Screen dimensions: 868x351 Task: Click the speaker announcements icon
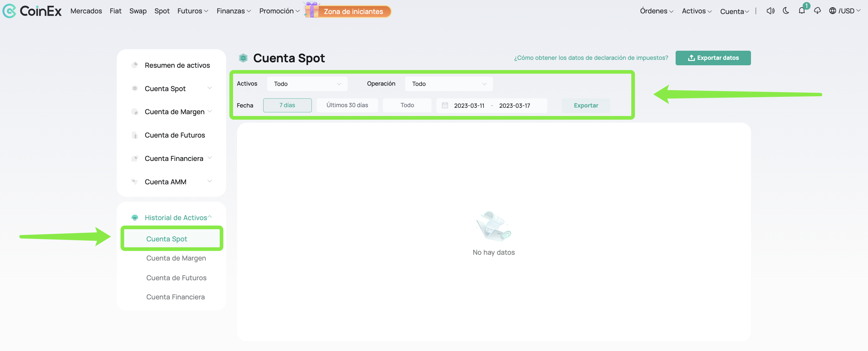click(770, 11)
